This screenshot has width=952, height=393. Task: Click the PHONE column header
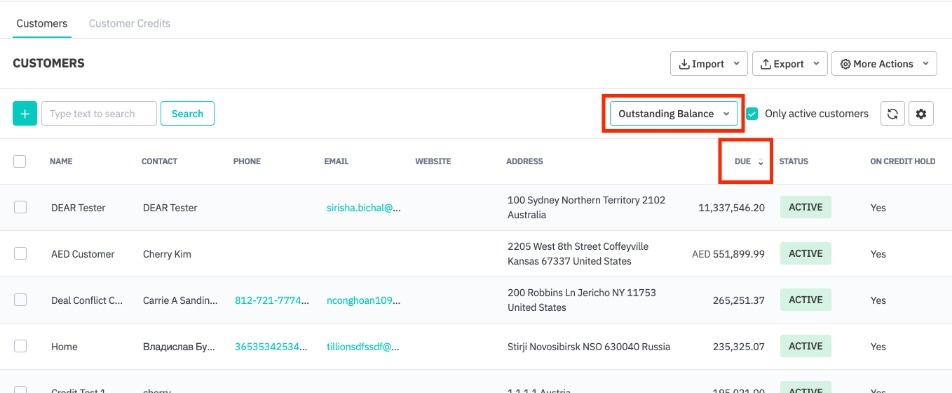pos(246,162)
